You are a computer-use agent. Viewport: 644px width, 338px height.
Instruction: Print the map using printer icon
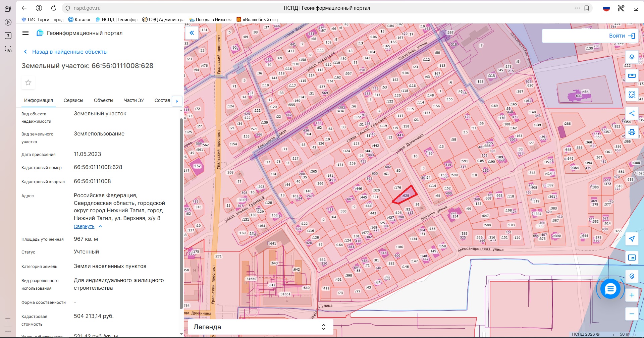coord(632,132)
